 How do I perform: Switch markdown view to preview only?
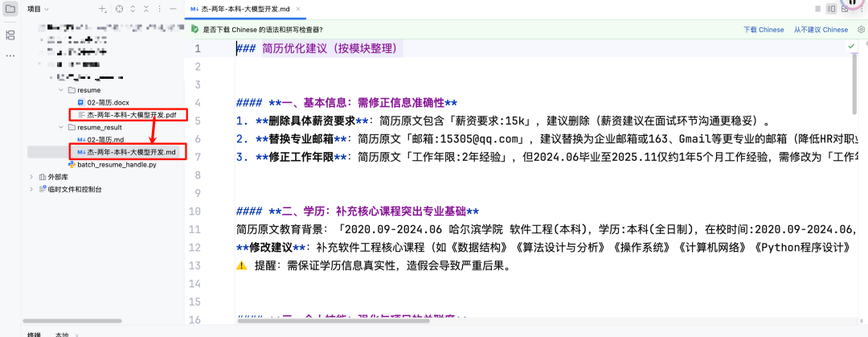[x=845, y=9]
